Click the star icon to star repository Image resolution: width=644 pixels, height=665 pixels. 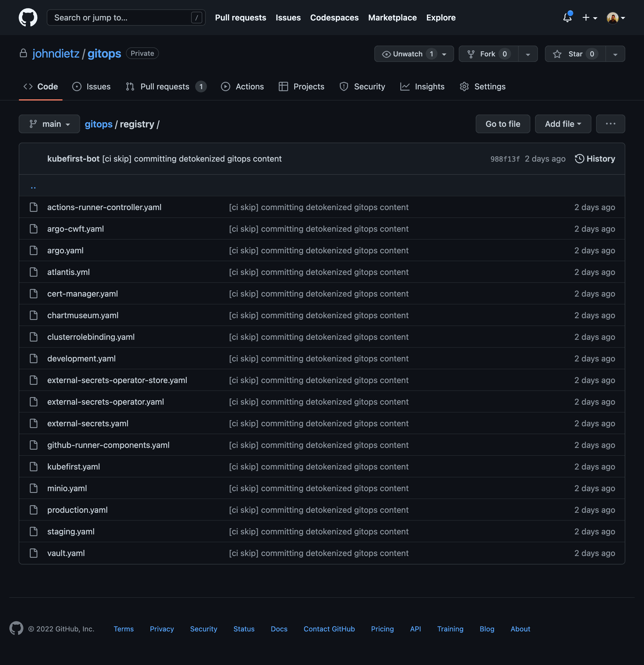(x=557, y=53)
